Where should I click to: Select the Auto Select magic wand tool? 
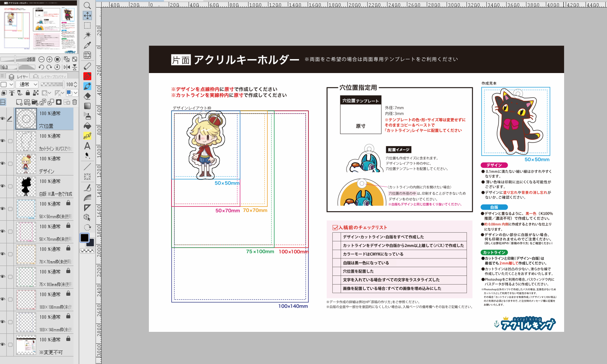[87, 35]
